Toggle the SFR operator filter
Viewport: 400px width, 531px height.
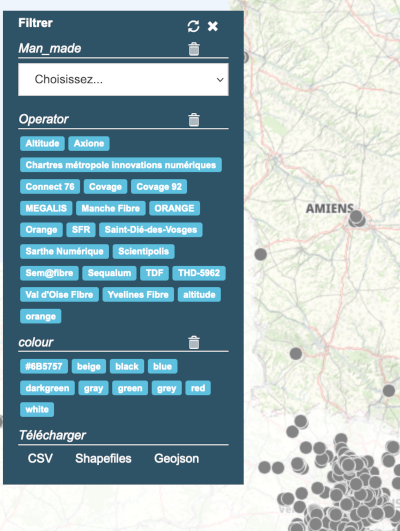pyautogui.click(x=81, y=230)
